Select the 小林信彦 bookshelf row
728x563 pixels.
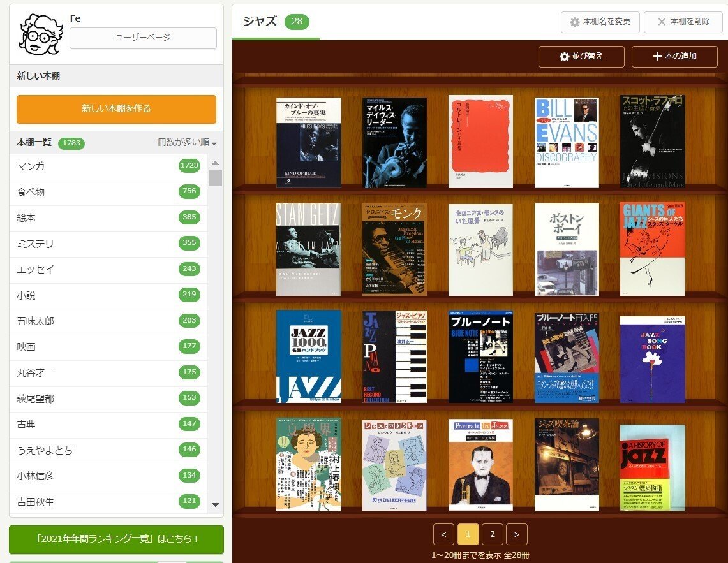[108, 476]
